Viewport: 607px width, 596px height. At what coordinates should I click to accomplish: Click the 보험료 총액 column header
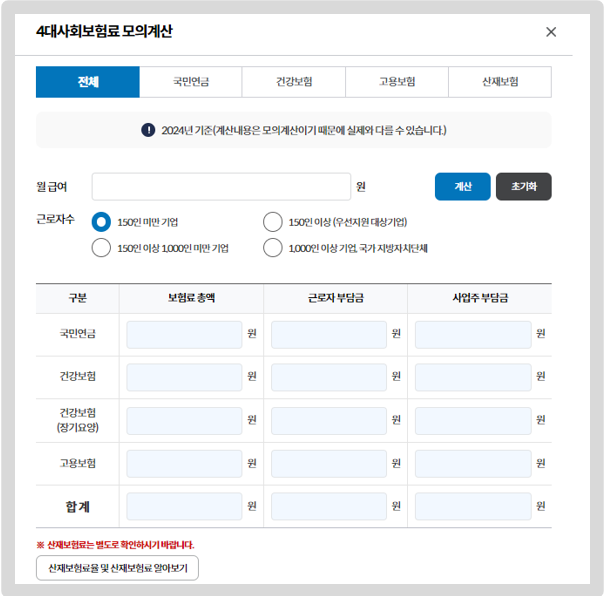click(x=191, y=298)
